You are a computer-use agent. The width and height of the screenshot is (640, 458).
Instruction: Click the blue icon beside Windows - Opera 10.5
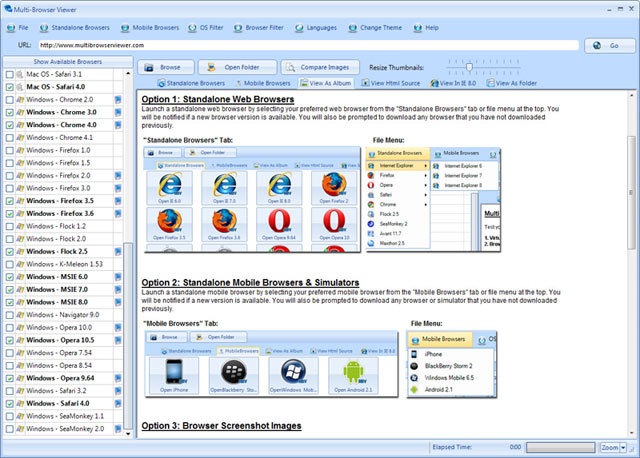point(118,340)
